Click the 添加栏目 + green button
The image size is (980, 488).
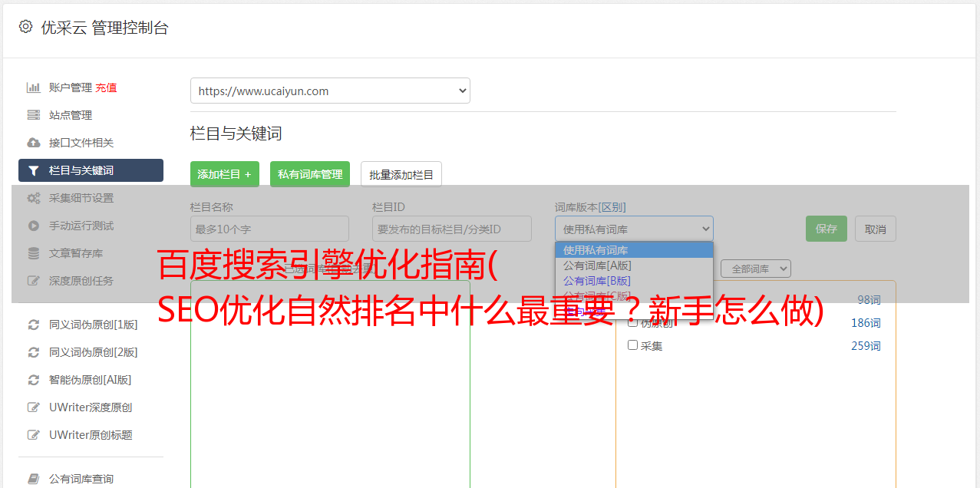(x=225, y=174)
